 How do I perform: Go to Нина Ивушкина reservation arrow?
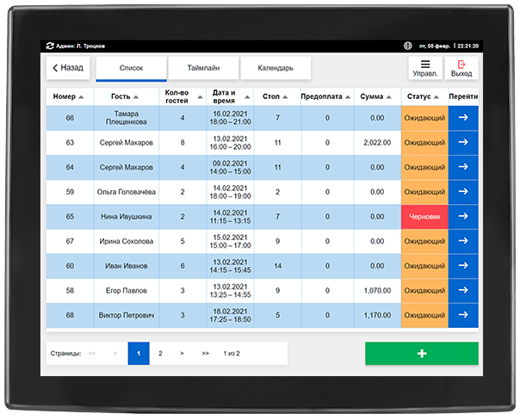pos(463,217)
